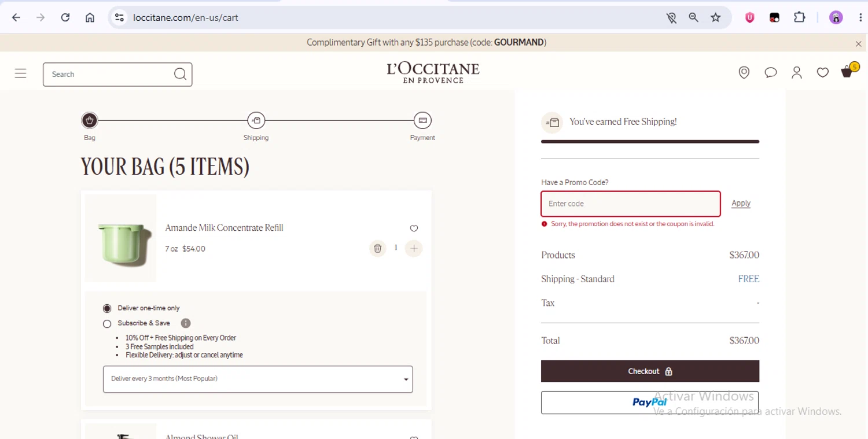Viewport: 868px width, 439px height.
Task: Click the You've earned Free Shipping text
Action: click(623, 121)
